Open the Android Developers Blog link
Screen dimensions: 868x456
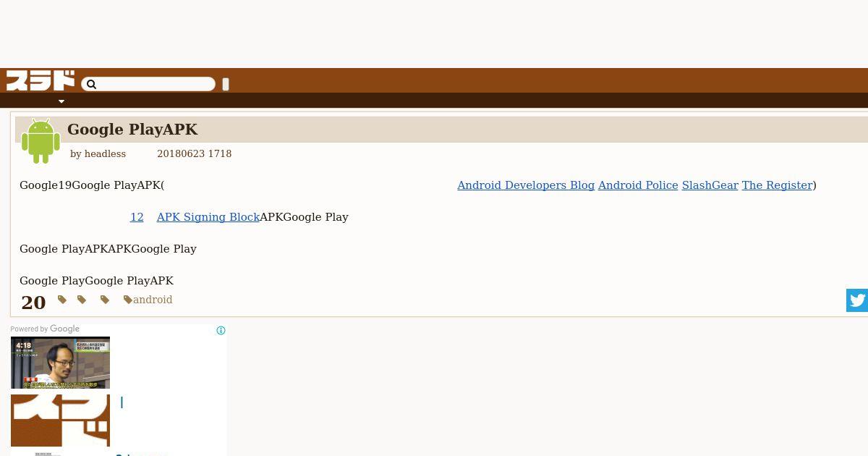point(526,185)
